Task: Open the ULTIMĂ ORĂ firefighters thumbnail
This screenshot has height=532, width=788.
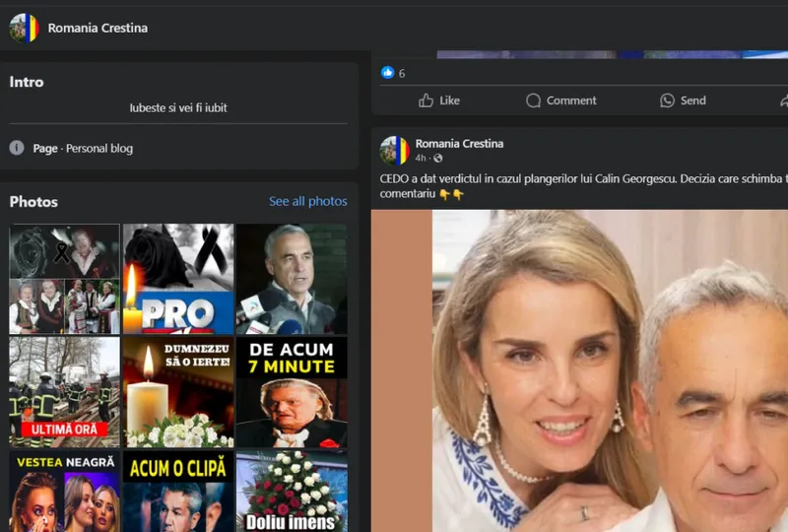Action: pos(65,392)
